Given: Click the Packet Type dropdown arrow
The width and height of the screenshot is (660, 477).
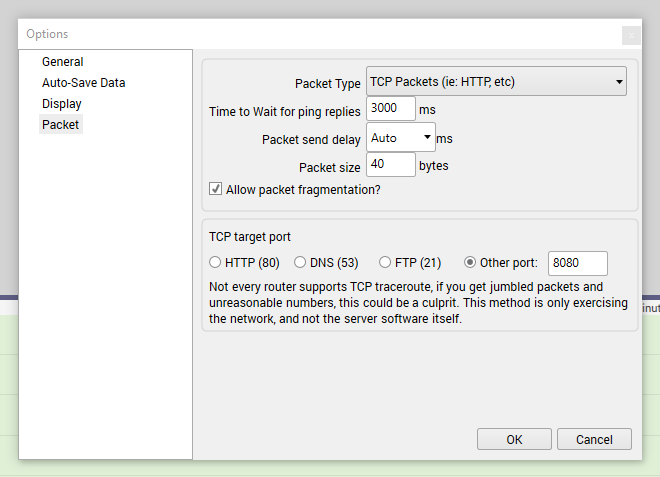Looking at the screenshot, I should (x=619, y=82).
